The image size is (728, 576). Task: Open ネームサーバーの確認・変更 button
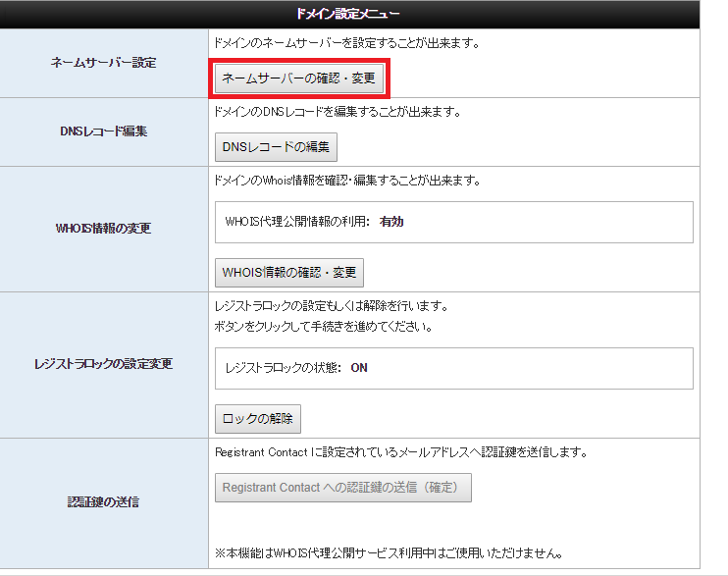click(x=299, y=79)
